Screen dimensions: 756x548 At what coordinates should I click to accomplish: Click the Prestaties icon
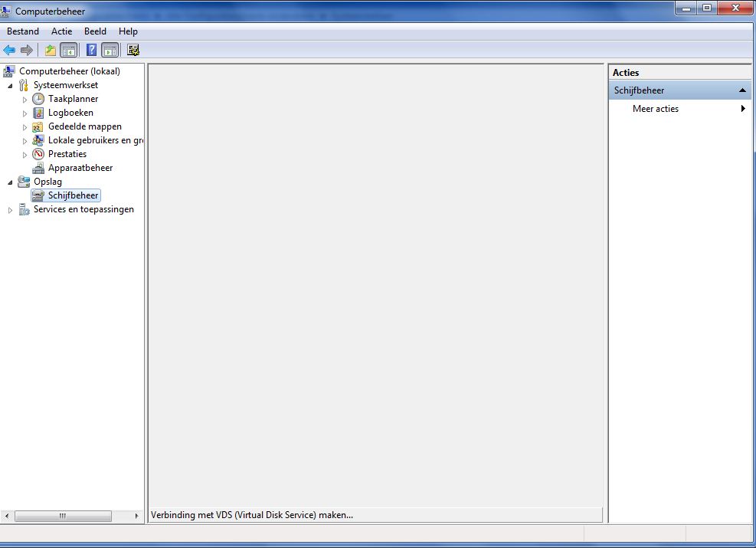click(x=38, y=154)
